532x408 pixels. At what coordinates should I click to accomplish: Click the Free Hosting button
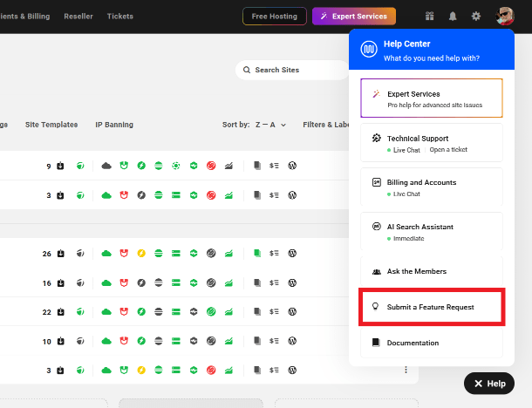(x=274, y=17)
